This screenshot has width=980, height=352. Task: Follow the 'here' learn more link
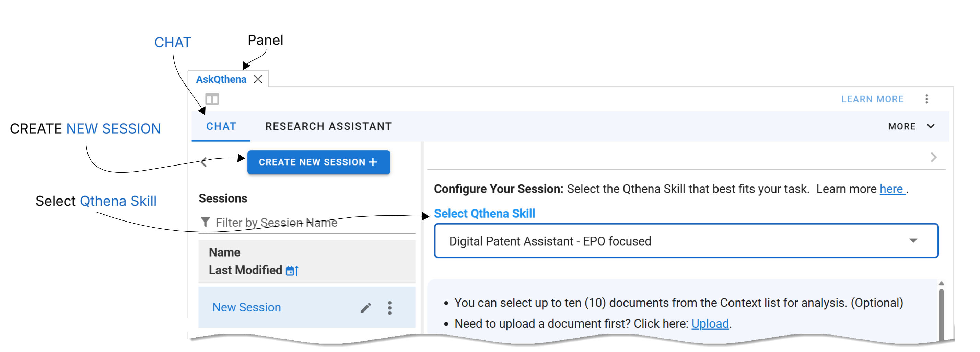[x=892, y=189]
